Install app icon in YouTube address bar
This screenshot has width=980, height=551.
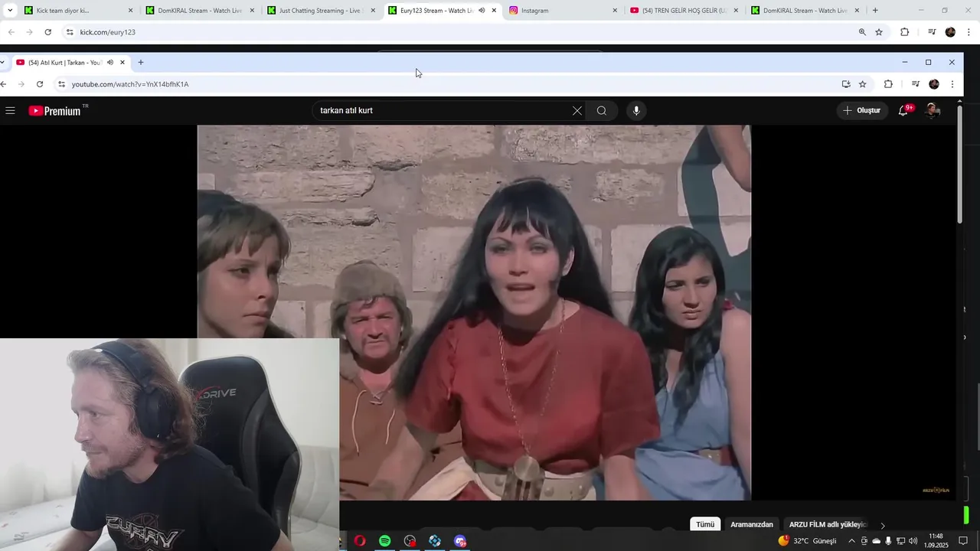pyautogui.click(x=846, y=84)
